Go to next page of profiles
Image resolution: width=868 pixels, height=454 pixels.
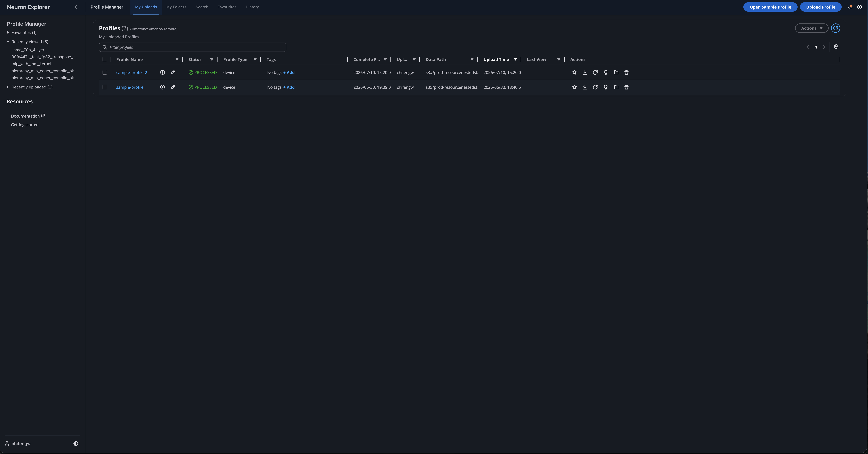[x=824, y=47]
